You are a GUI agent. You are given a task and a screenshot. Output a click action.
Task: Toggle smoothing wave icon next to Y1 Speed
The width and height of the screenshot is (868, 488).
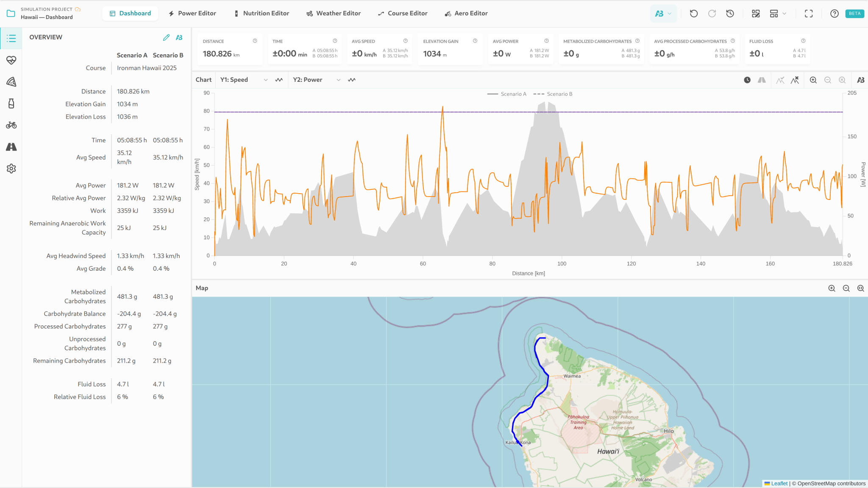[279, 80]
